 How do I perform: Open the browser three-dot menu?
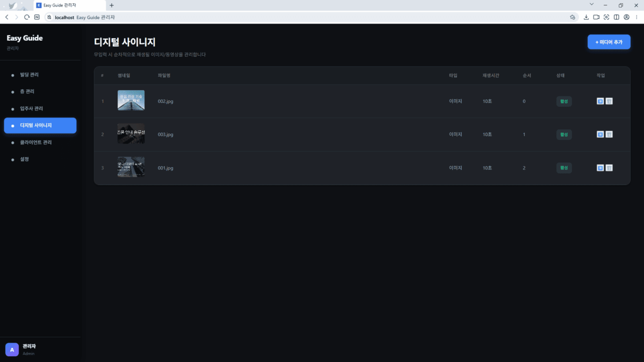(x=636, y=17)
